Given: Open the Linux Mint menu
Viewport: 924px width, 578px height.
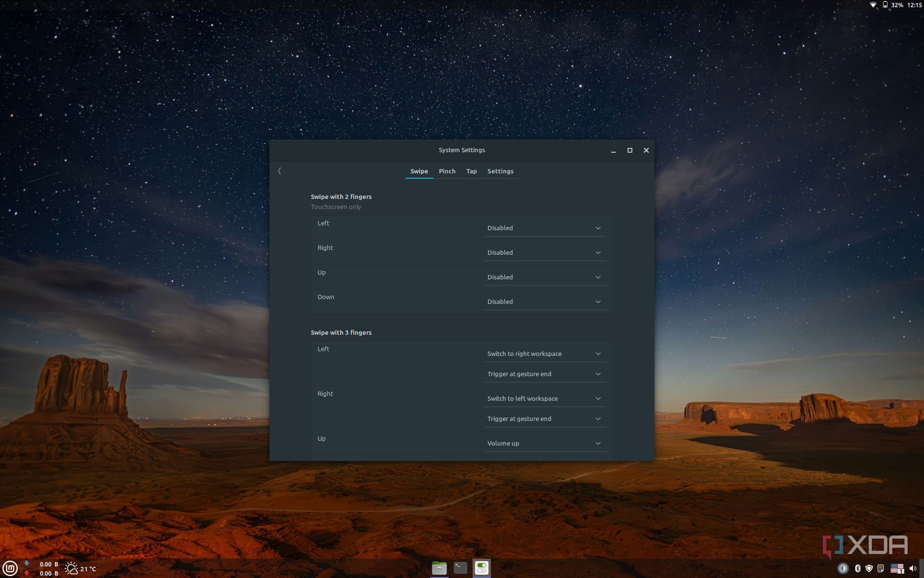Looking at the screenshot, I should coord(10,568).
